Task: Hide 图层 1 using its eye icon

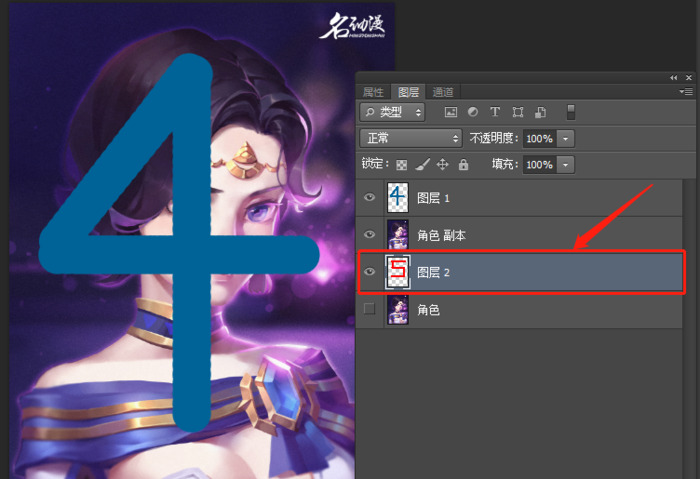Action: 370,198
